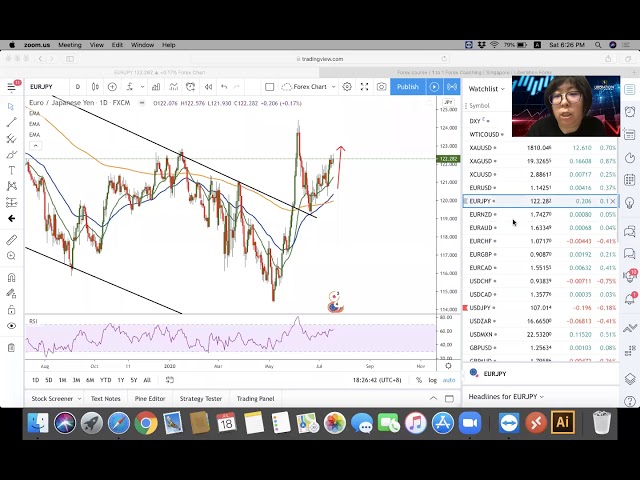Open chart settings gear icon
Viewport: 640px width, 480px height.
(x=347, y=87)
